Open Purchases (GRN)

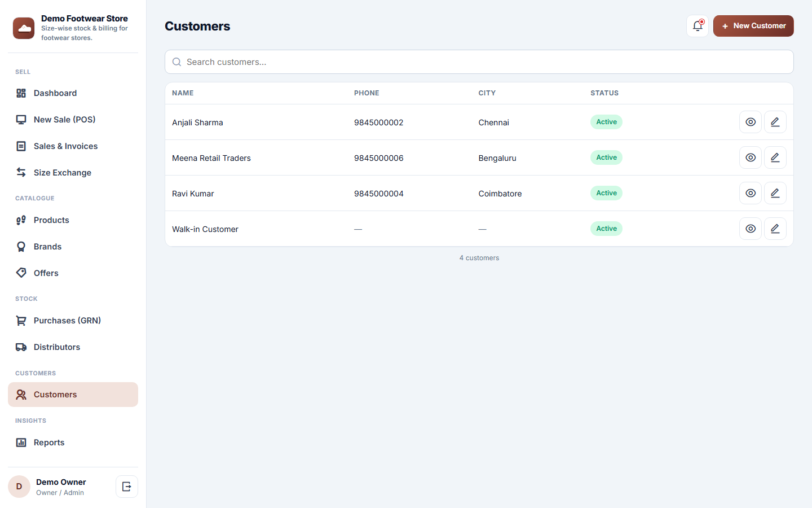73,321
